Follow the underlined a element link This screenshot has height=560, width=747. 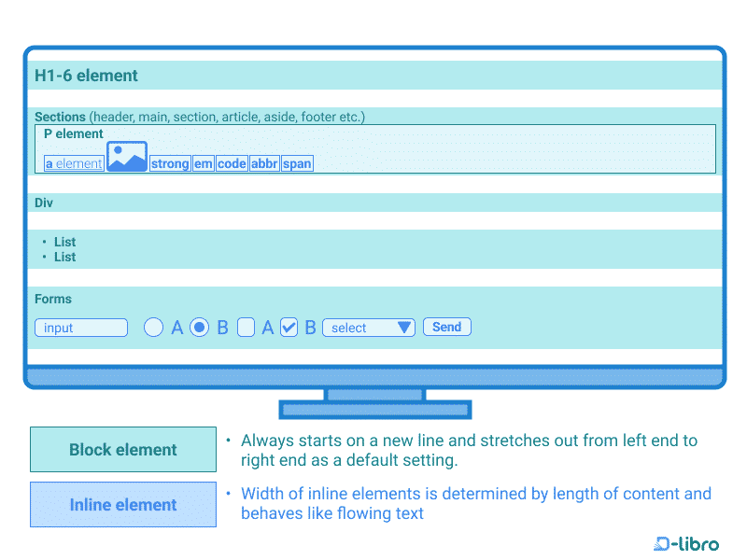(73, 163)
